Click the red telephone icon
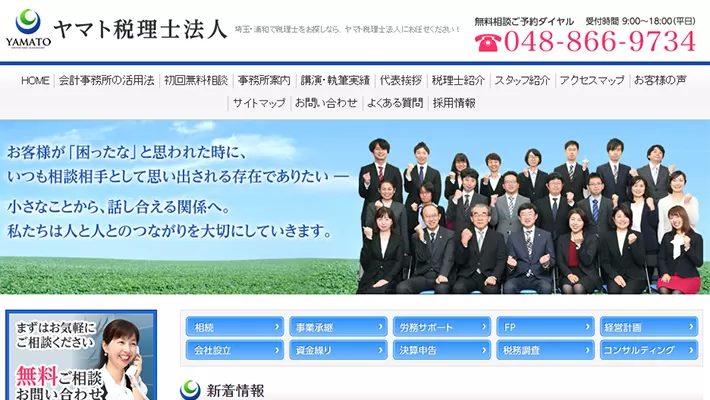This screenshot has width=710, height=400. (487, 42)
